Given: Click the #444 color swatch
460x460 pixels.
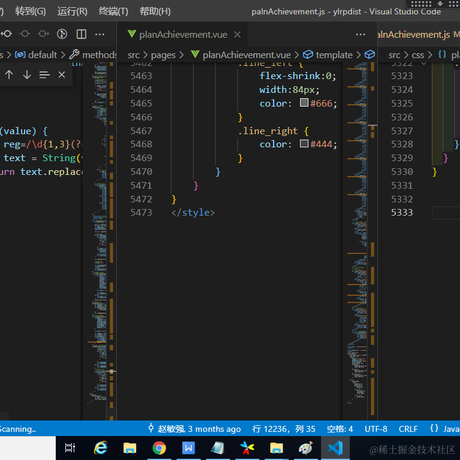Looking at the screenshot, I should pyautogui.click(x=304, y=144).
